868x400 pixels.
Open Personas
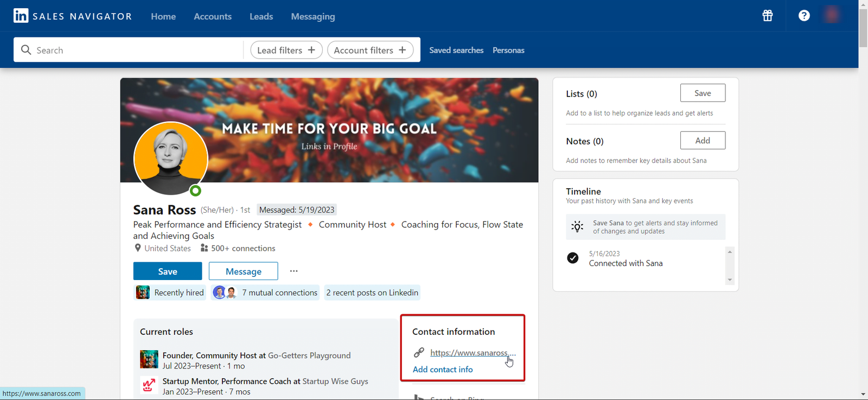pyautogui.click(x=508, y=50)
